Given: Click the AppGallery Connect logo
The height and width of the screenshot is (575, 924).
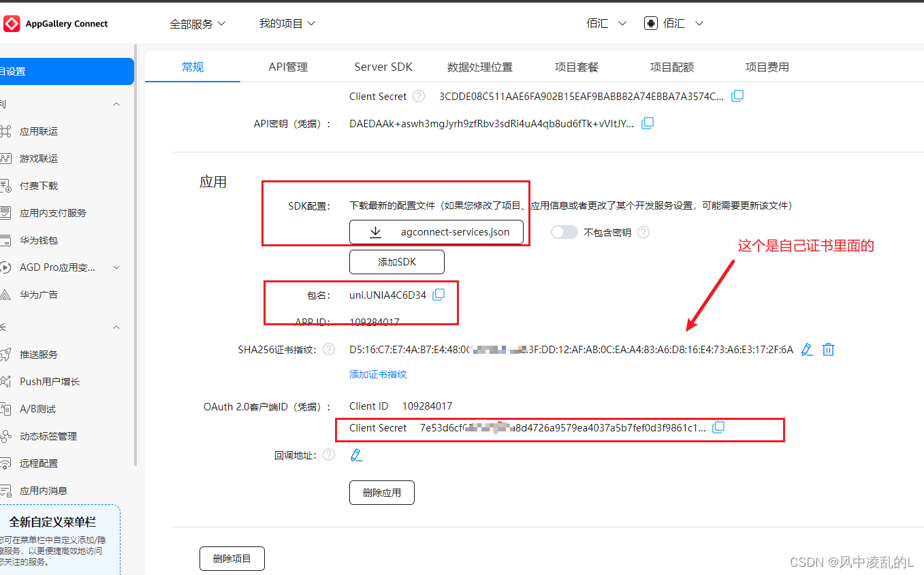Looking at the screenshot, I should [11, 22].
